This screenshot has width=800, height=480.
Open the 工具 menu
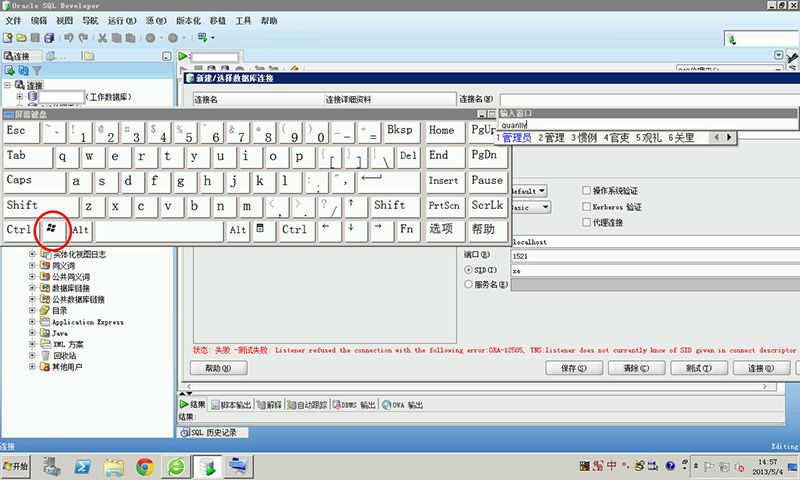(x=243, y=20)
